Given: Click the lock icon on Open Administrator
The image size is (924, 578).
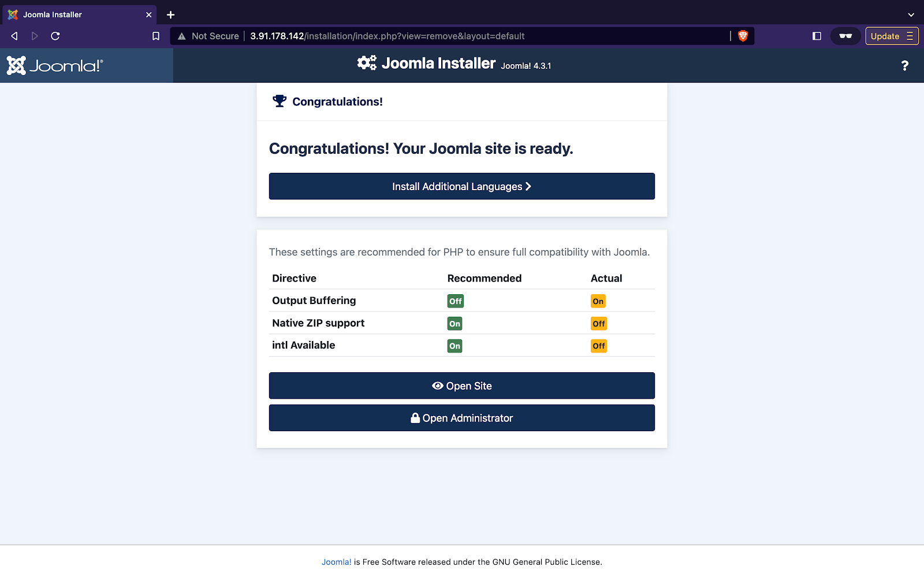Looking at the screenshot, I should click(414, 418).
